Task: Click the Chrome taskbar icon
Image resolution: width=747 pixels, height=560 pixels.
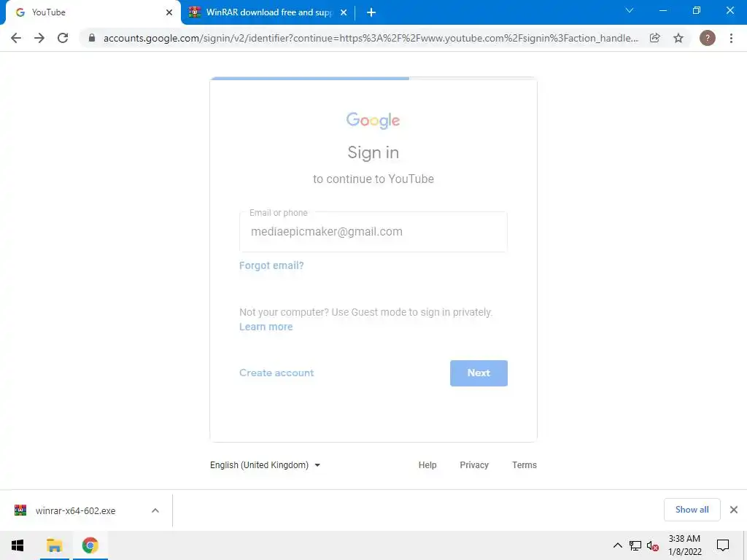Action: point(90,545)
